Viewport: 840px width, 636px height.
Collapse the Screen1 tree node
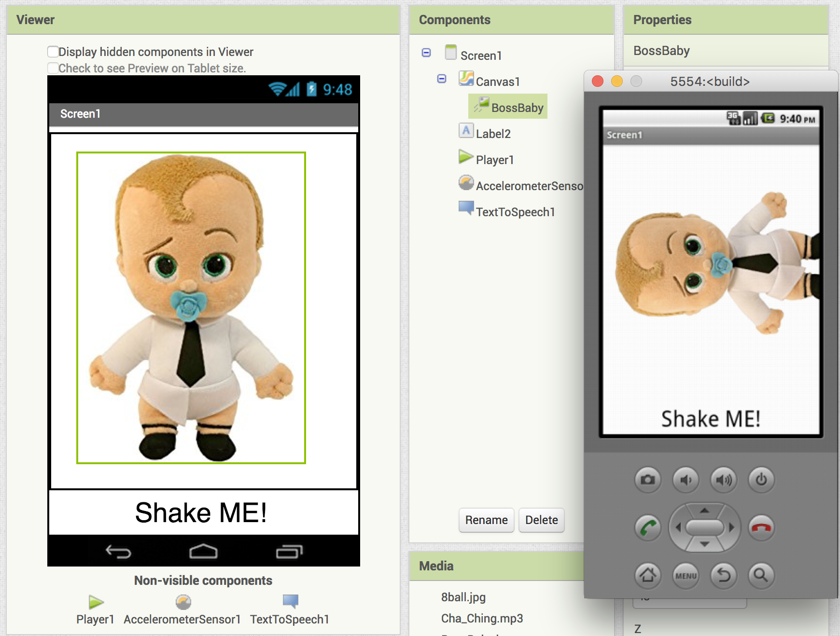(x=426, y=53)
